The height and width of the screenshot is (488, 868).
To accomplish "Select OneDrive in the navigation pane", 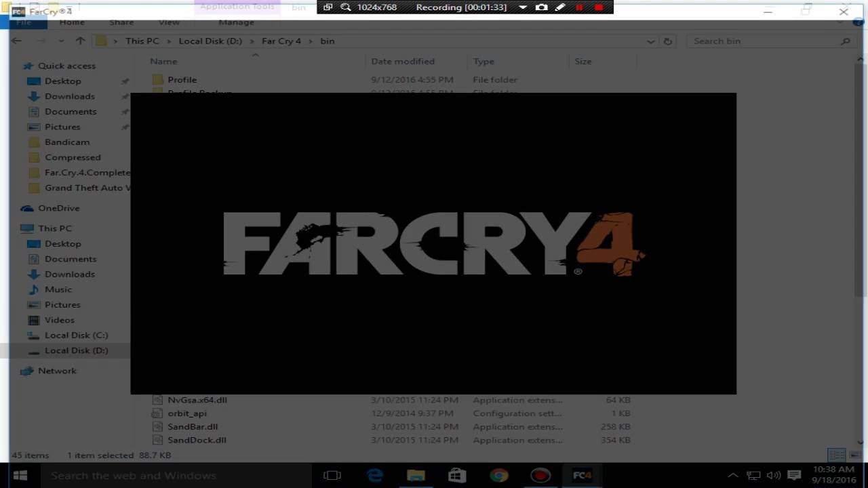I will (x=58, y=208).
